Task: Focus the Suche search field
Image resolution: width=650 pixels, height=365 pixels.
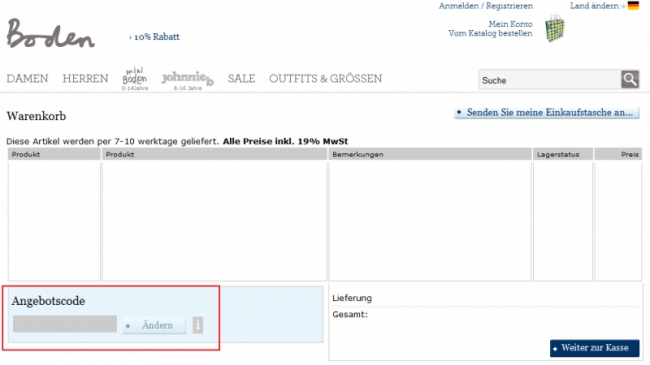Action: click(x=550, y=80)
